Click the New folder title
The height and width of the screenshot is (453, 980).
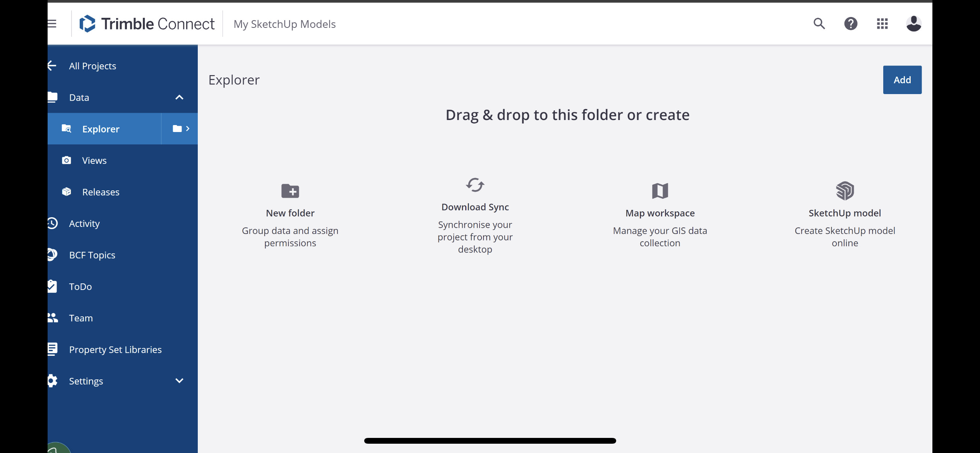[x=290, y=213]
